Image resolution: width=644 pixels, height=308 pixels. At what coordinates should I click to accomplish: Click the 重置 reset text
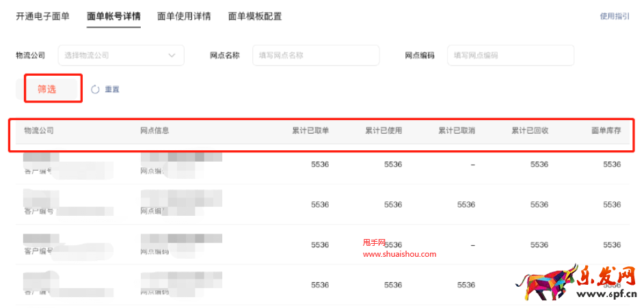coord(112,89)
